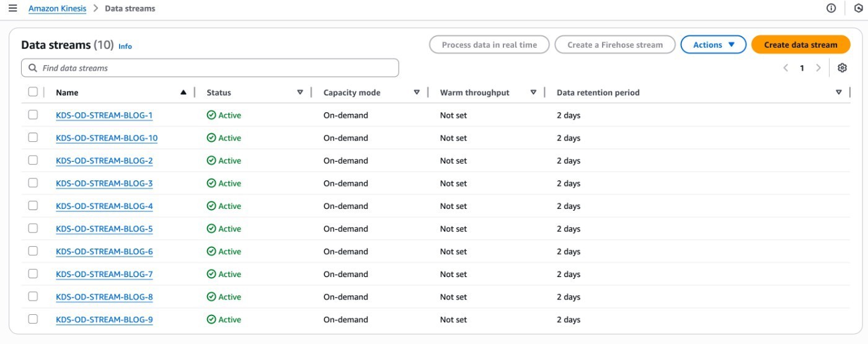868x344 pixels.
Task: Select all streams header checkbox
Action: 33,92
